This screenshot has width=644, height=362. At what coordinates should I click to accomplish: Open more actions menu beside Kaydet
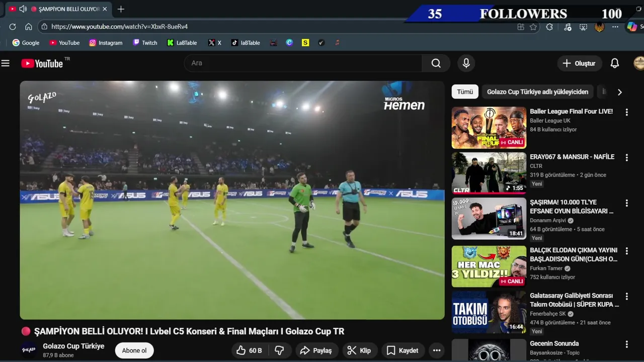click(437, 350)
